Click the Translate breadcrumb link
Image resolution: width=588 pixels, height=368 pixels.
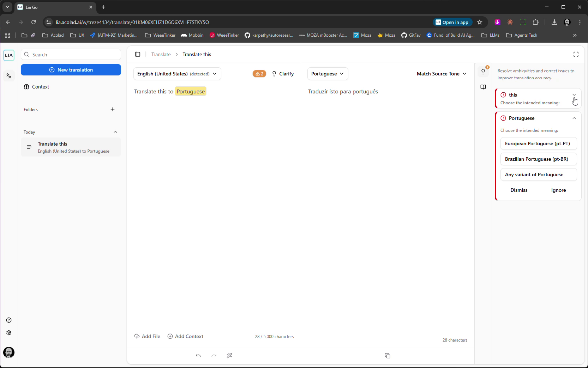click(x=161, y=54)
